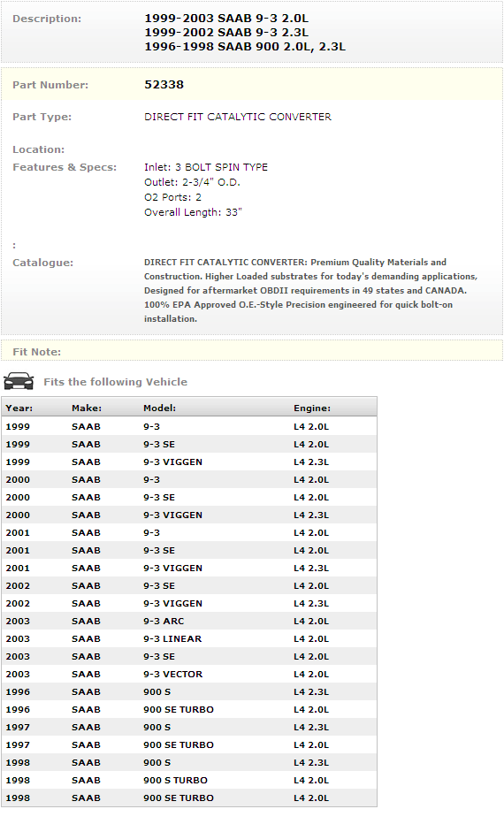Click engine L4 2.0L in 9-3 ARC row

[311, 622]
